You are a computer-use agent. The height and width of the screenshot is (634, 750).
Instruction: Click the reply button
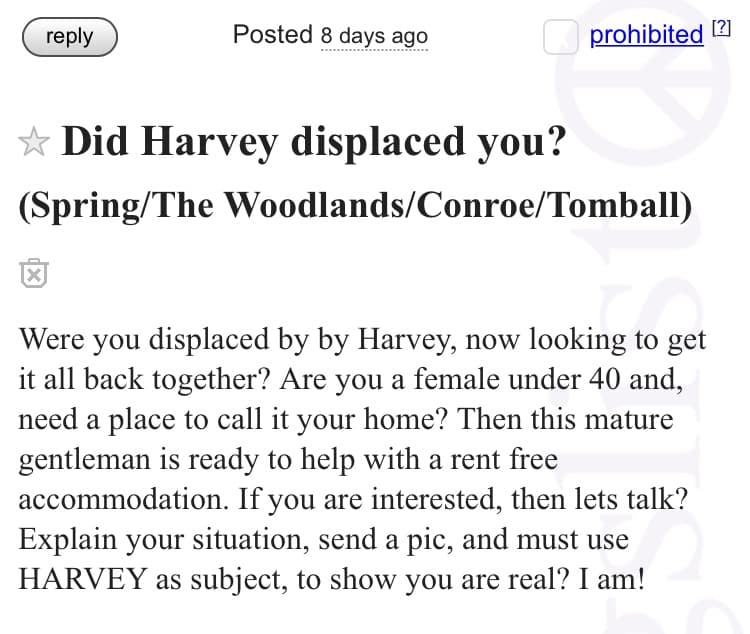[x=69, y=37]
